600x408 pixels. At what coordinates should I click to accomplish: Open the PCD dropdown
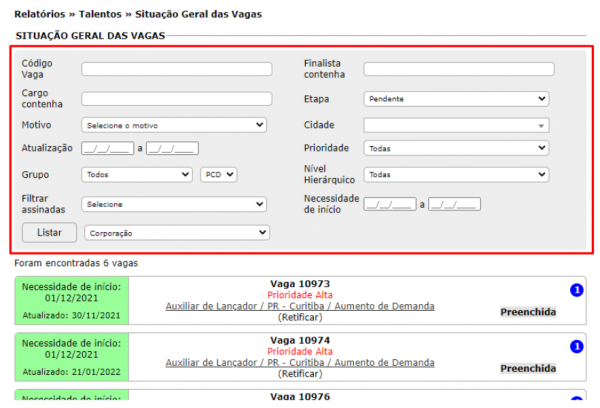pyautogui.click(x=219, y=174)
